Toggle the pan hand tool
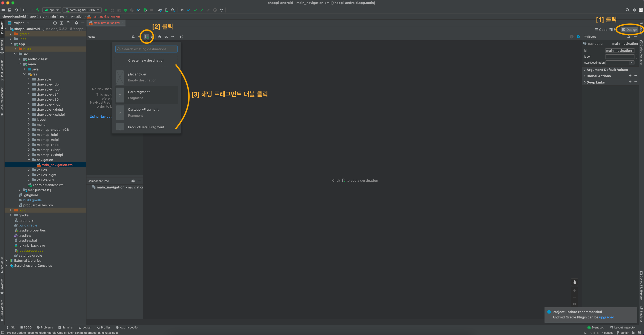The image size is (644, 335). 574,282
